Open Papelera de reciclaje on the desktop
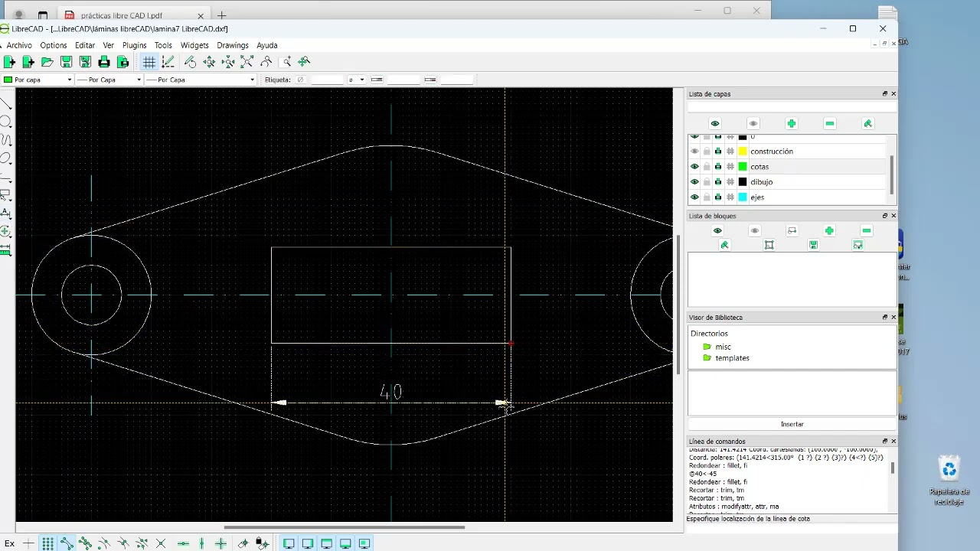This screenshot has width=980, height=551. pyautogui.click(x=949, y=481)
